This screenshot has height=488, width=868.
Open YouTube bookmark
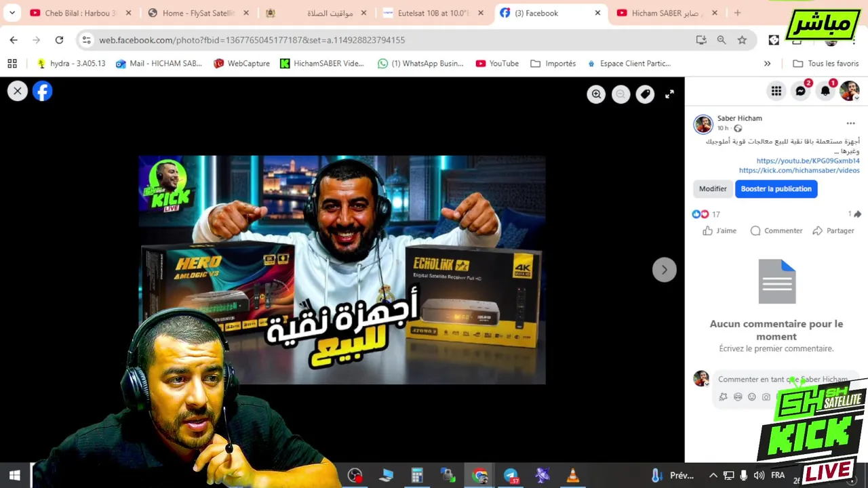(497, 63)
